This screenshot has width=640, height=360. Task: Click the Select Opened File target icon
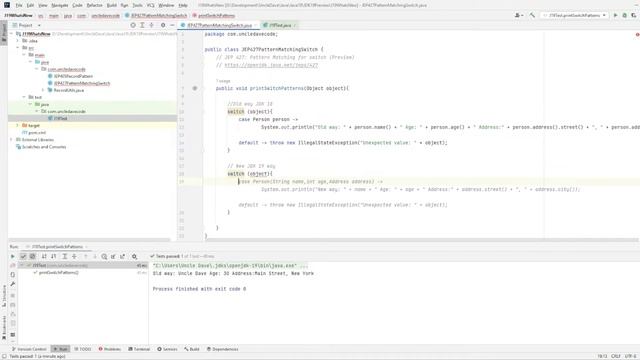click(133, 25)
